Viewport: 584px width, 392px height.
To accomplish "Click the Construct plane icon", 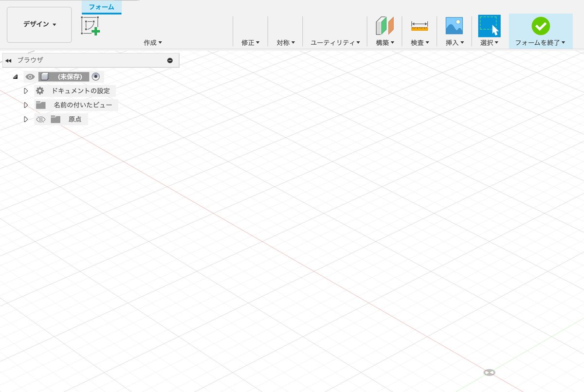I will tap(384, 26).
